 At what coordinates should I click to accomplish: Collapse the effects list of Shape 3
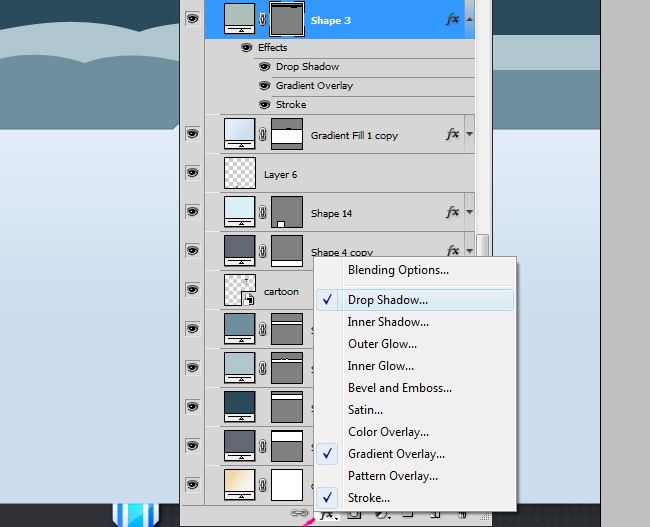coord(470,20)
